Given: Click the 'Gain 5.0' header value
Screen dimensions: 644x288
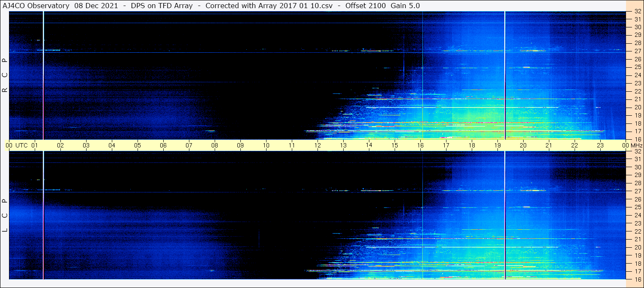Looking at the screenshot, I should point(405,6).
